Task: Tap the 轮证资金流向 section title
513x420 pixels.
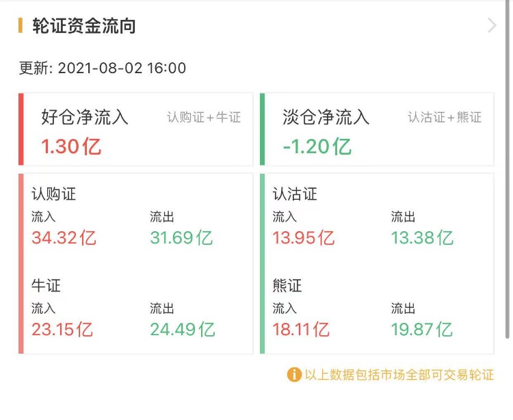Action: [84, 26]
